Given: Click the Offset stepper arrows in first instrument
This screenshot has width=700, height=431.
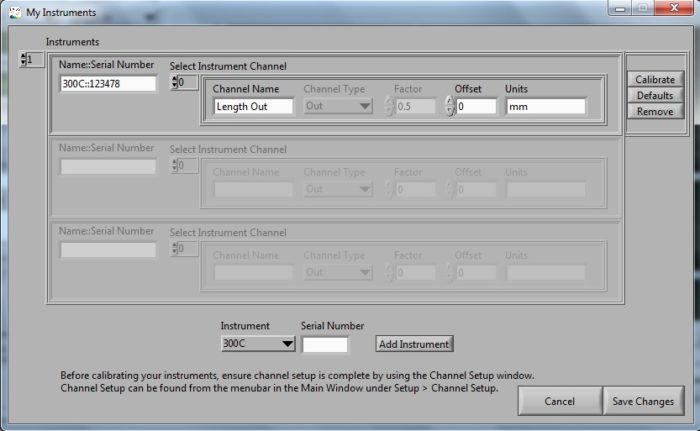Looking at the screenshot, I should pyautogui.click(x=450, y=106).
